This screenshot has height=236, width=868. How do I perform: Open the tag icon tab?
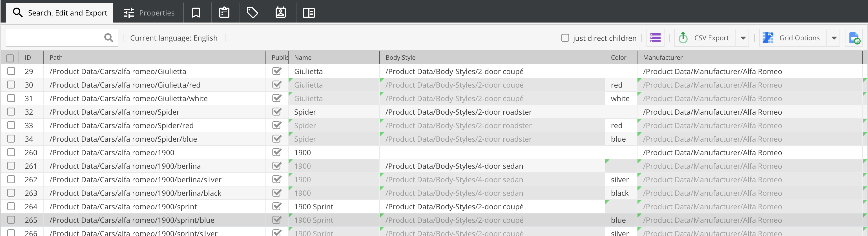pyautogui.click(x=253, y=13)
